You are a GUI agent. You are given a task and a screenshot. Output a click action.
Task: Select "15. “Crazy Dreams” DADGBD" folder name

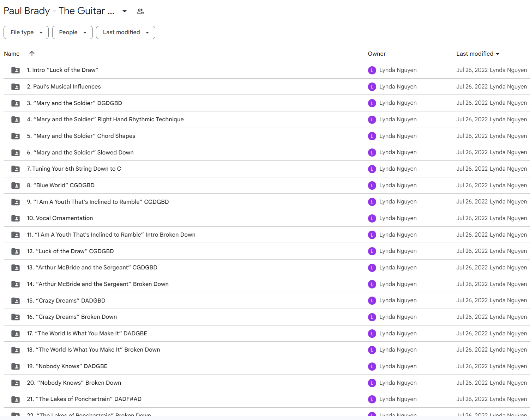coord(66,301)
